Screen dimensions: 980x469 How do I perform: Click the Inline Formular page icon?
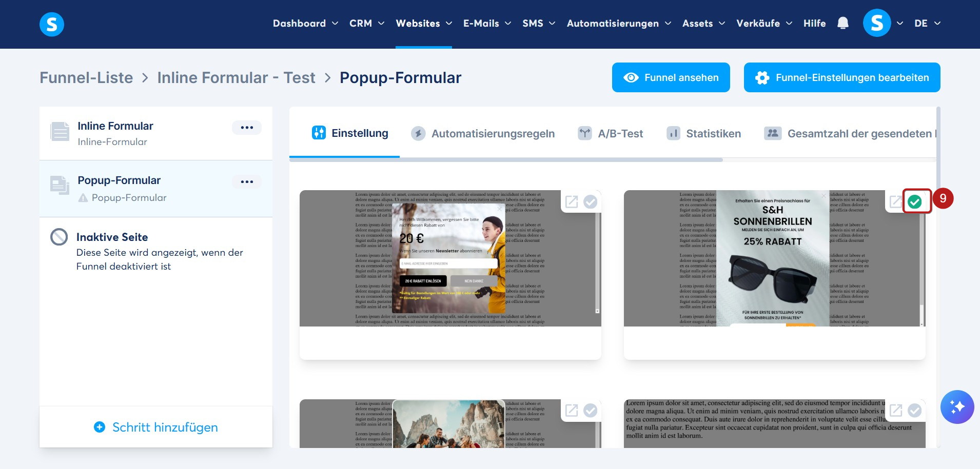tap(60, 132)
